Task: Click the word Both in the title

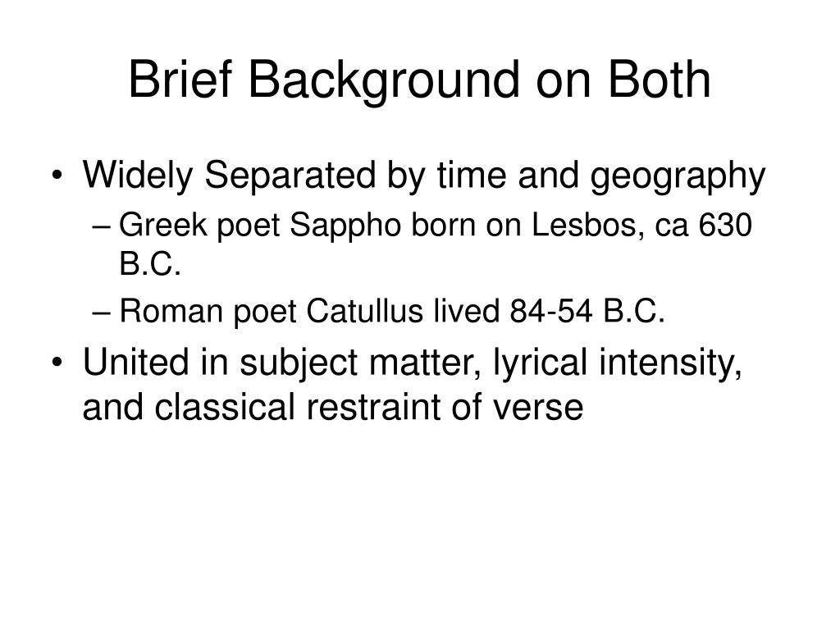Action: (x=659, y=80)
